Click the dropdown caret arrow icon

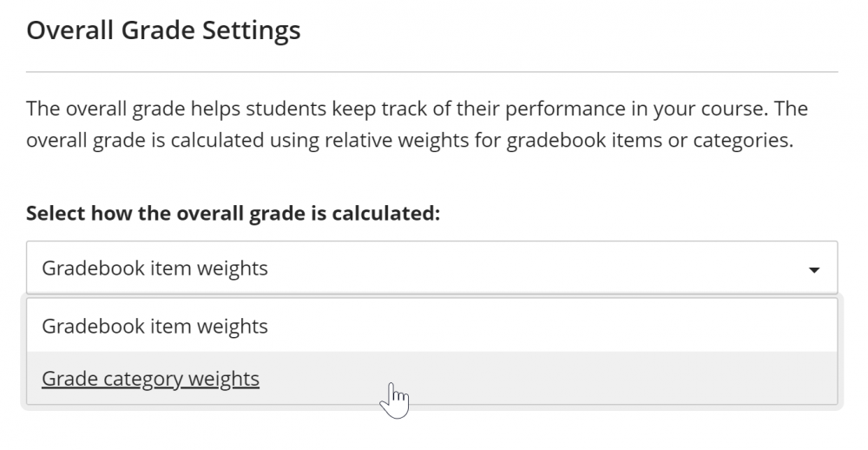(x=813, y=269)
